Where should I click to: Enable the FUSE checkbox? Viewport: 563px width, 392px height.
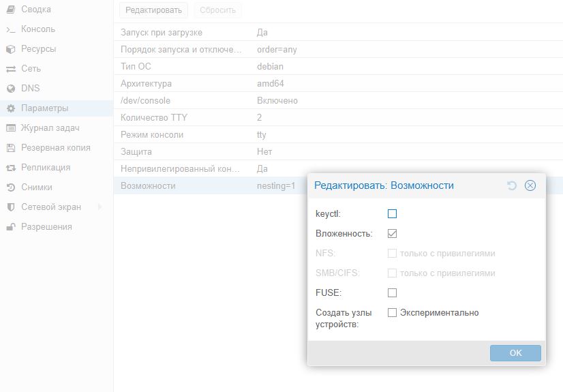point(392,292)
